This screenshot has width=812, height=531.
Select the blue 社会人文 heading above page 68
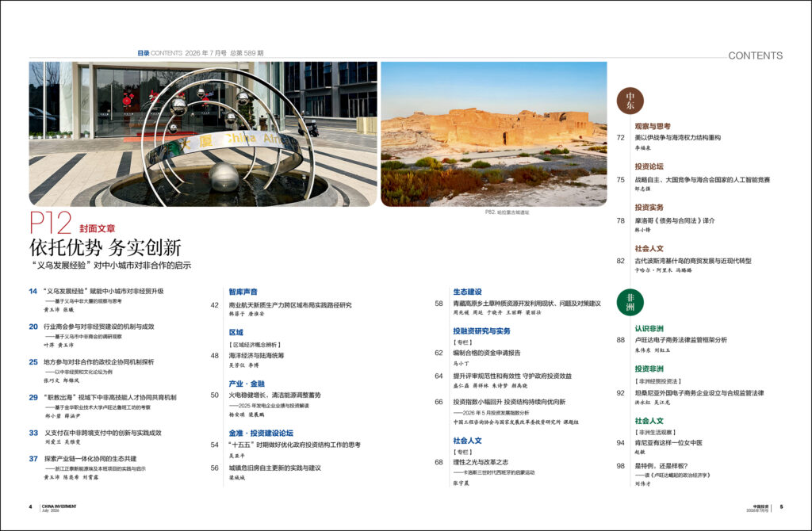pos(467,441)
